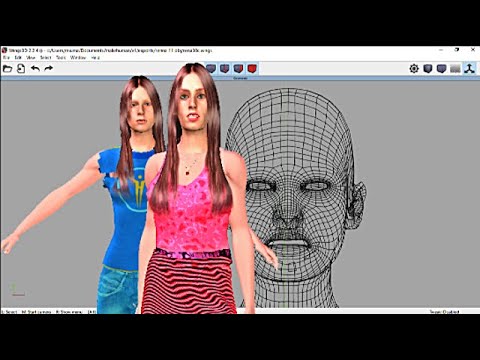Switch to face selection mode
Image resolution: width=480 pixels, height=360 pixels.
click(x=238, y=69)
